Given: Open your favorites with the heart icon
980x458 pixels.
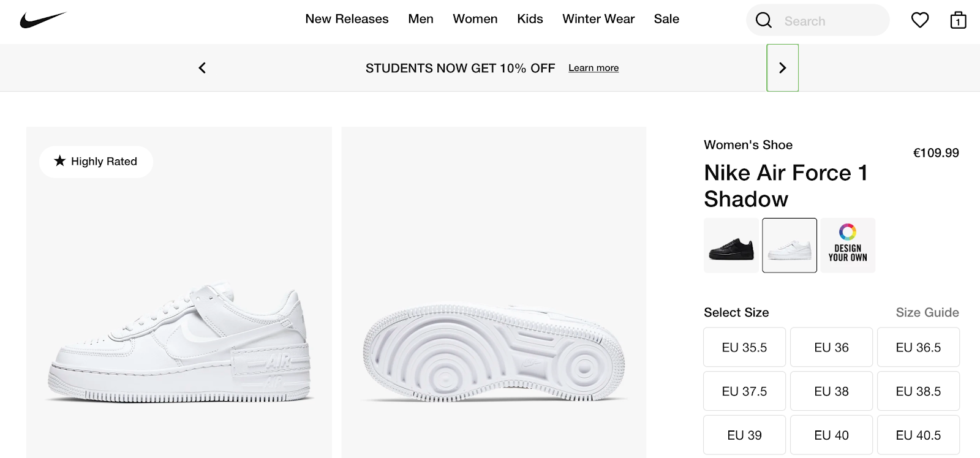Looking at the screenshot, I should (919, 20).
